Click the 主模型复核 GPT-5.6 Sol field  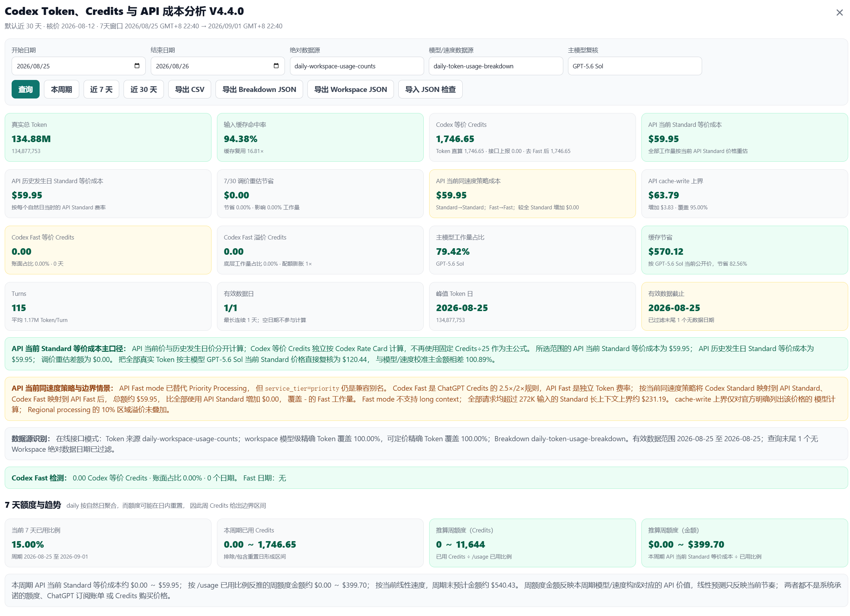(635, 66)
